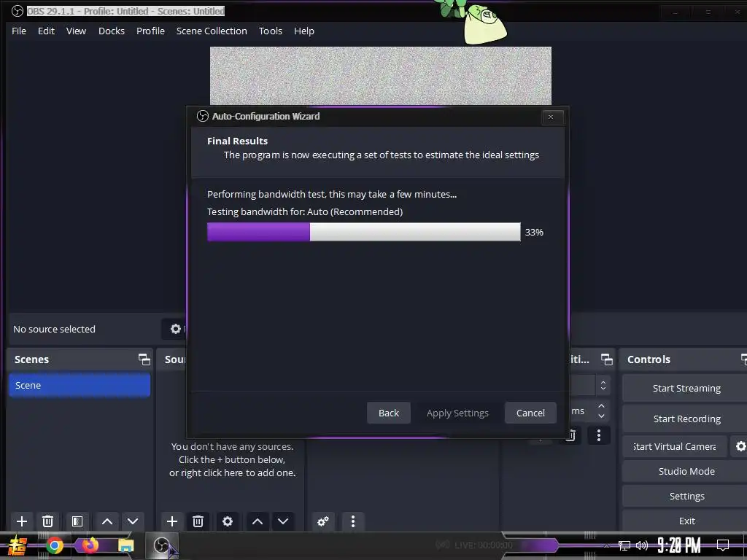
Task: Open the Profile menu
Action: pos(150,31)
